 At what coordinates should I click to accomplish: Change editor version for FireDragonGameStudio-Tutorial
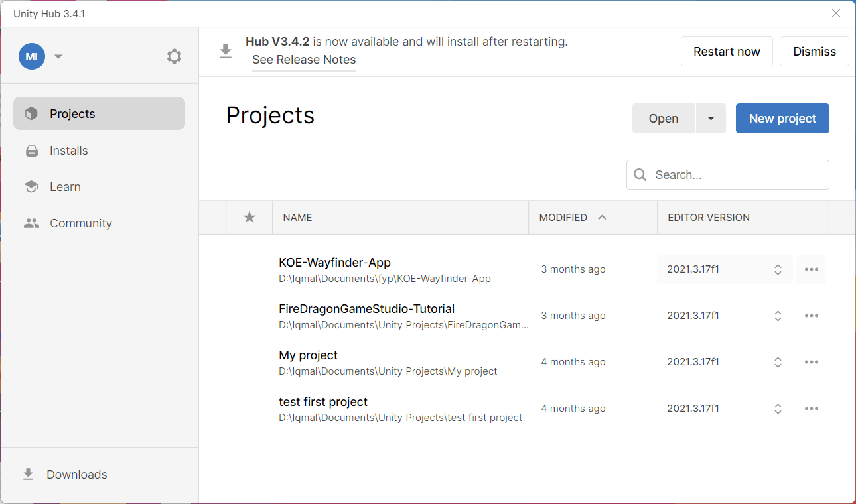[x=725, y=316]
